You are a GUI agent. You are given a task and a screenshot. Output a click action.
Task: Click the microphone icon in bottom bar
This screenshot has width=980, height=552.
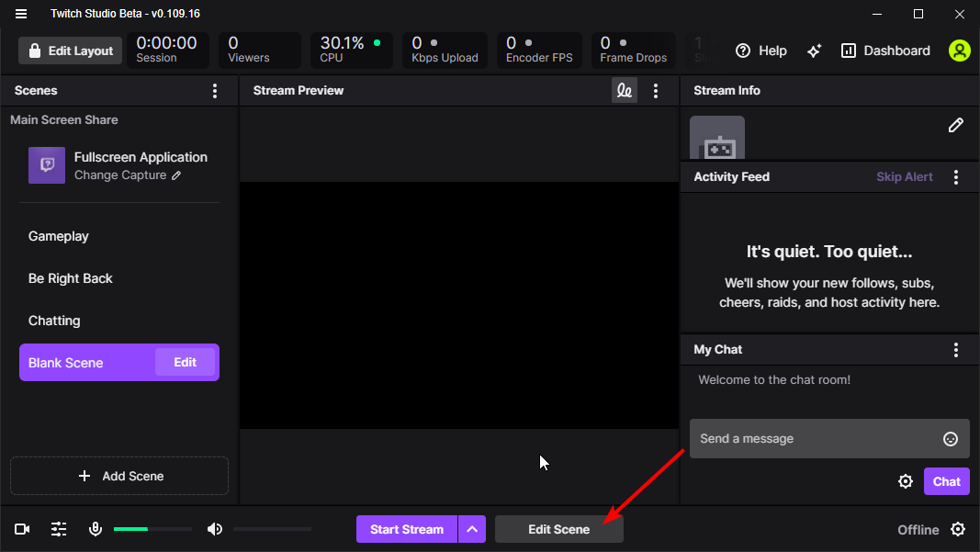96,528
